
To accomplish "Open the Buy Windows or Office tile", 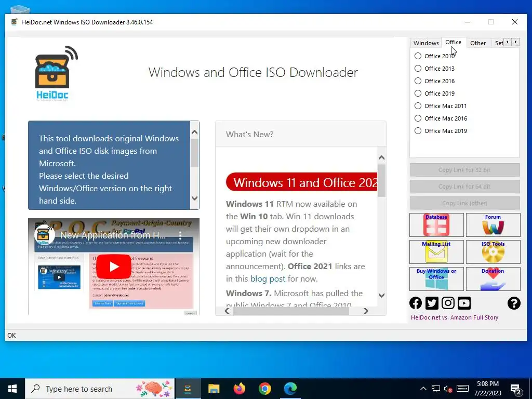I will point(436,279).
